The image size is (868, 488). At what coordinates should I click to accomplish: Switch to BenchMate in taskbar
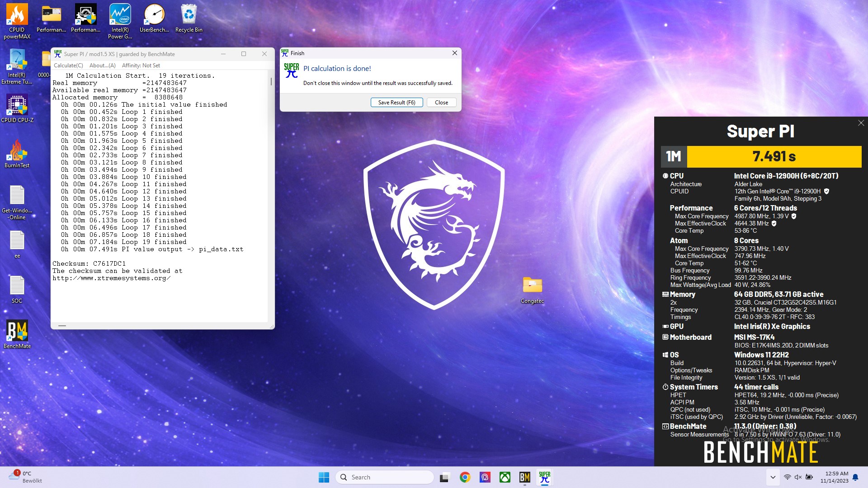(524, 477)
